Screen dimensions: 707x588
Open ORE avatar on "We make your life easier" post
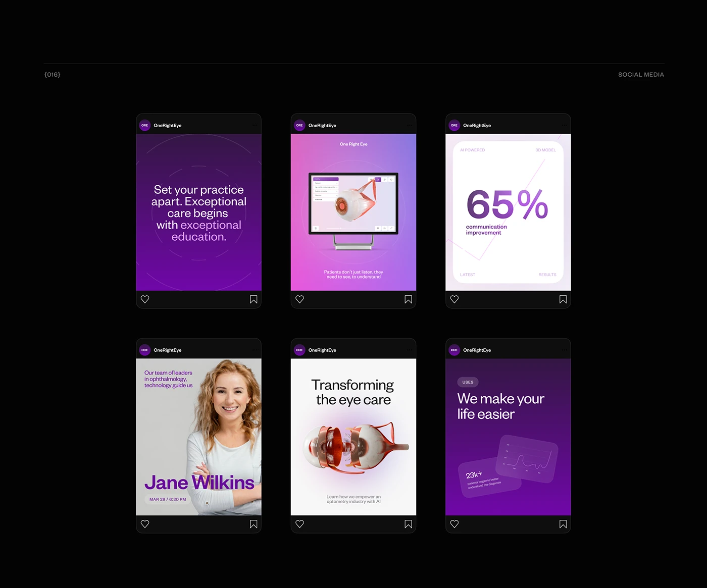pos(454,350)
